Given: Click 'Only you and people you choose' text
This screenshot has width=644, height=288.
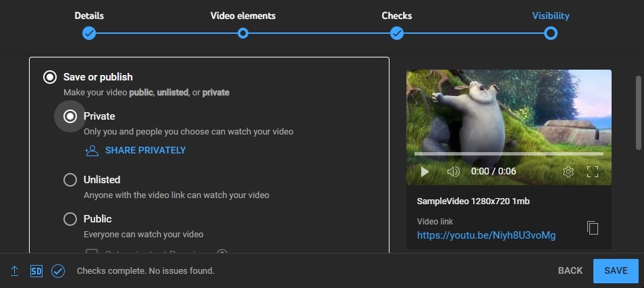Looking at the screenshot, I should (188, 132).
